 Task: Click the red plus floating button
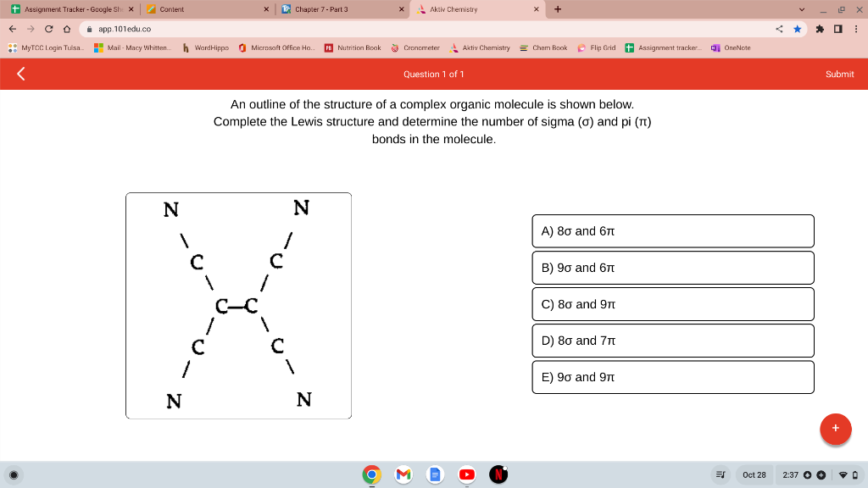(x=835, y=429)
